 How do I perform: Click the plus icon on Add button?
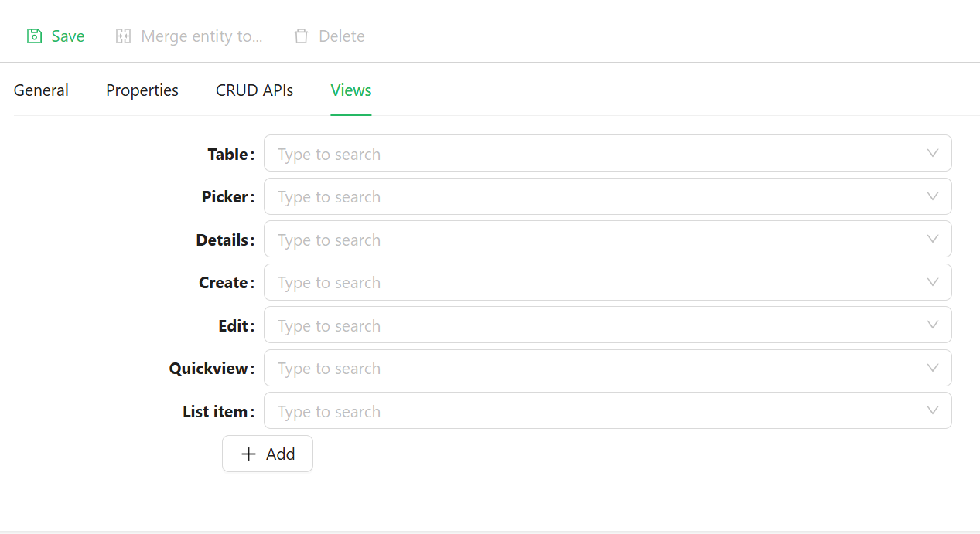click(248, 454)
